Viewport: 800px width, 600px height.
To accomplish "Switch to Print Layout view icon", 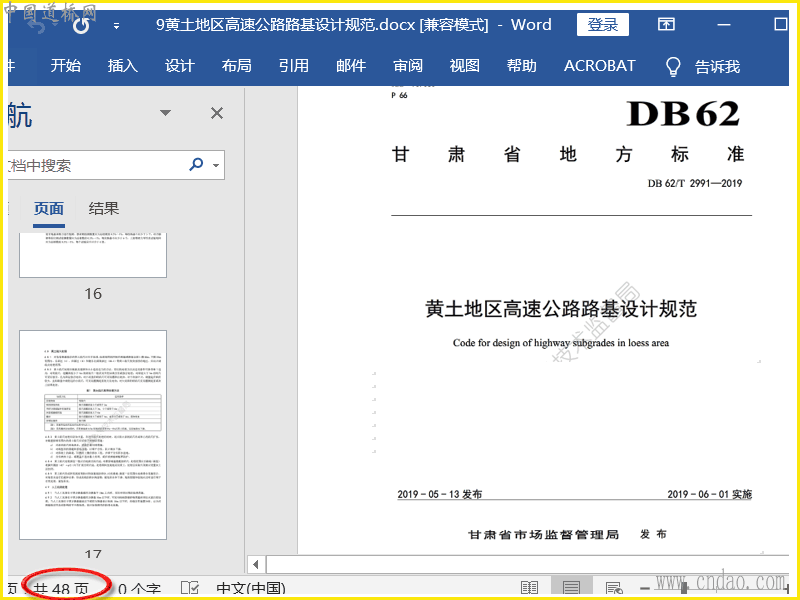I will (571, 588).
